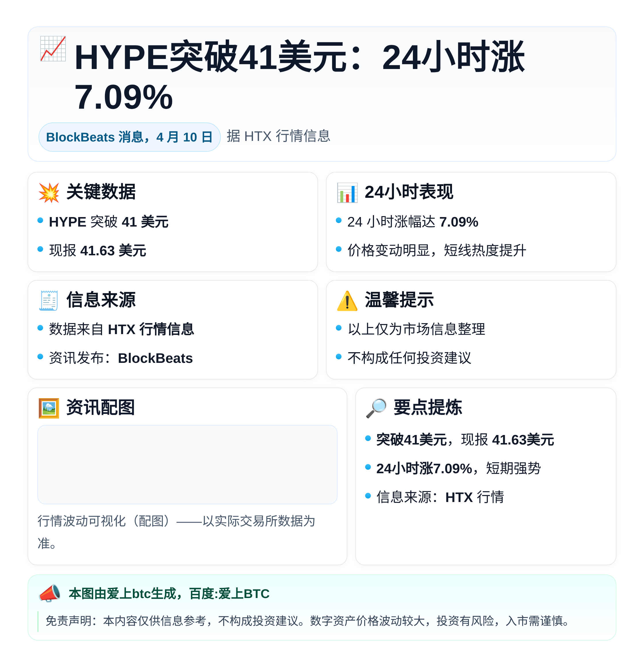Click the bullet 24 小时涨幅达 7.09%
The height and width of the screenshot is (663, 644).
(x=413, y=222)
